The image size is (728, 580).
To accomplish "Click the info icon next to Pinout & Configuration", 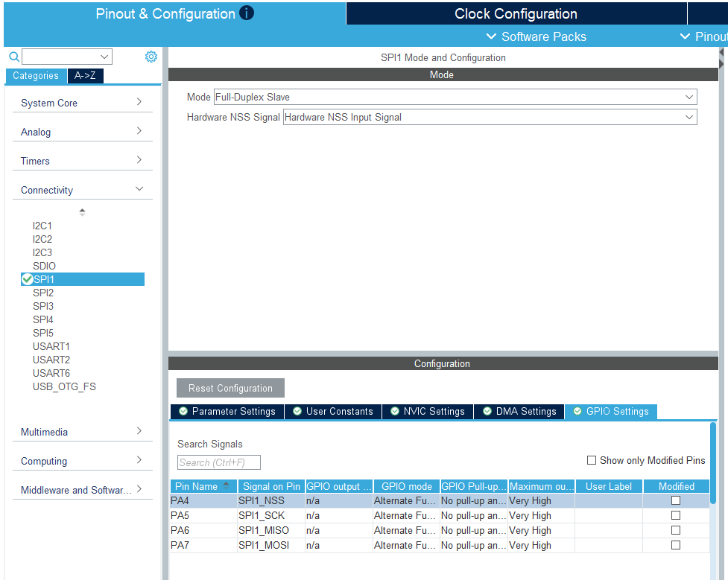I will coord(247,13).
